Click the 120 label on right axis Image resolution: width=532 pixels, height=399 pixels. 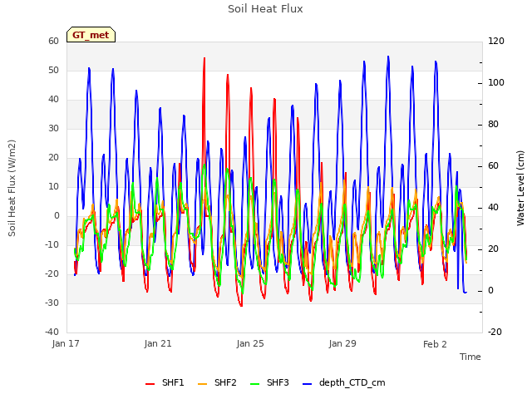[496, 41]
